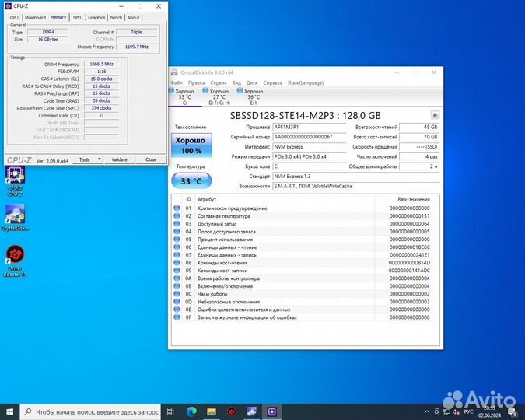The image size is (525, 420).
Task: Open the Правка menu in CrystalDiskInfo
Action: click(196, 82)
